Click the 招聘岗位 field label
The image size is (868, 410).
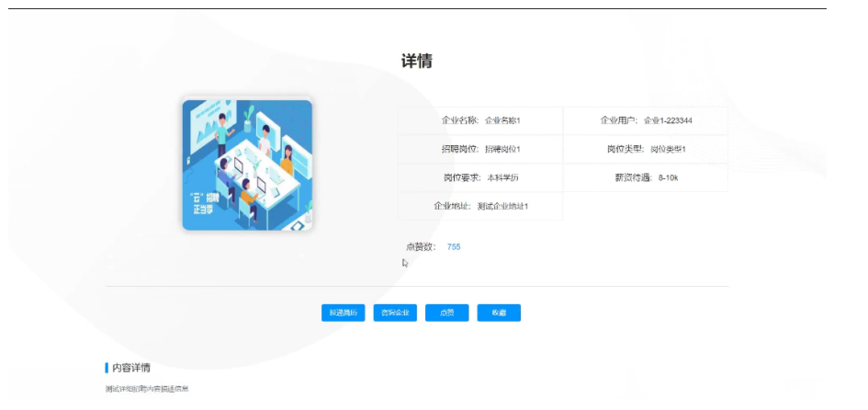pos(459,149)
